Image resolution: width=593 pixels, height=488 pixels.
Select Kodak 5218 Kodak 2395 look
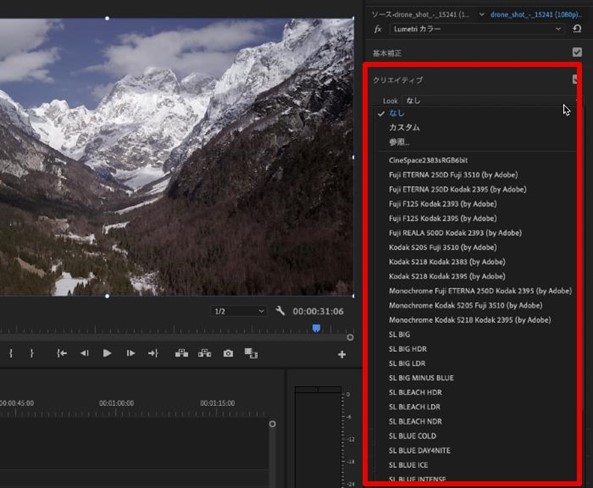[447, 277]
